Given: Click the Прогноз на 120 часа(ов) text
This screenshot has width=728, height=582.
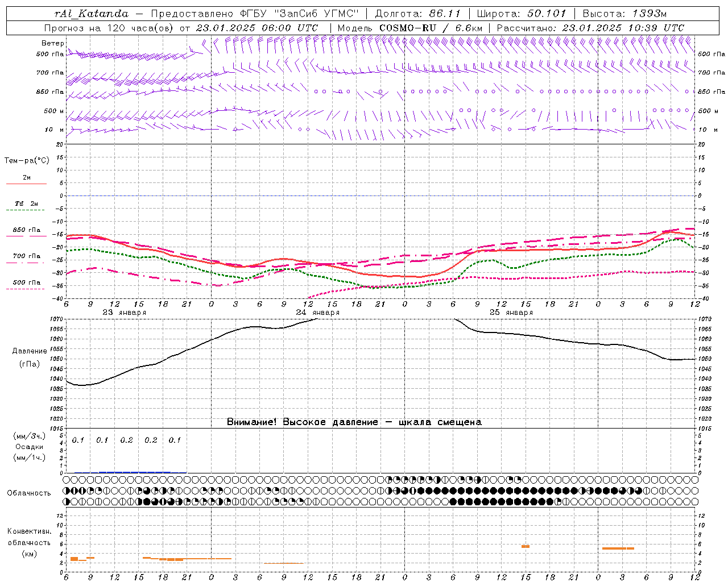Looking at the screenshot, I should (109, 28).
